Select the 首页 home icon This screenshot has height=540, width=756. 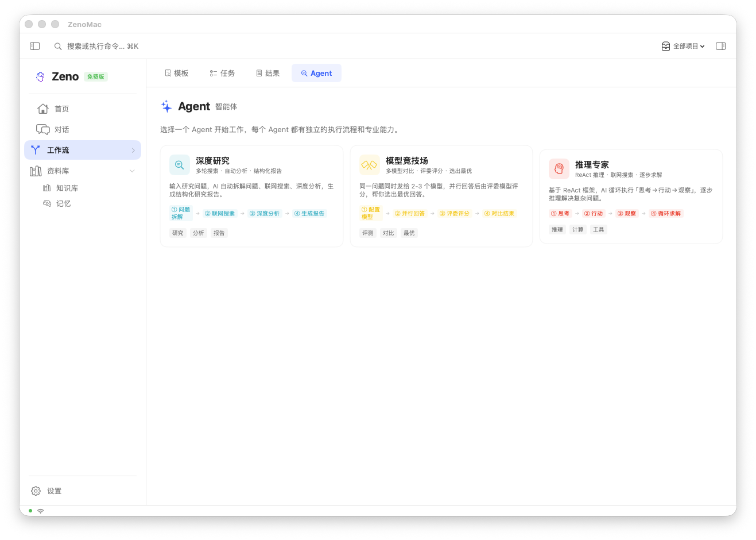(43, 109)
